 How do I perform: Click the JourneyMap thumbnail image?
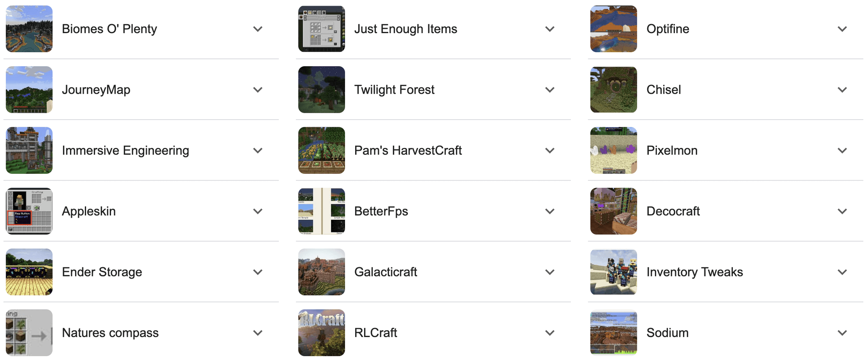coord(28,89)
